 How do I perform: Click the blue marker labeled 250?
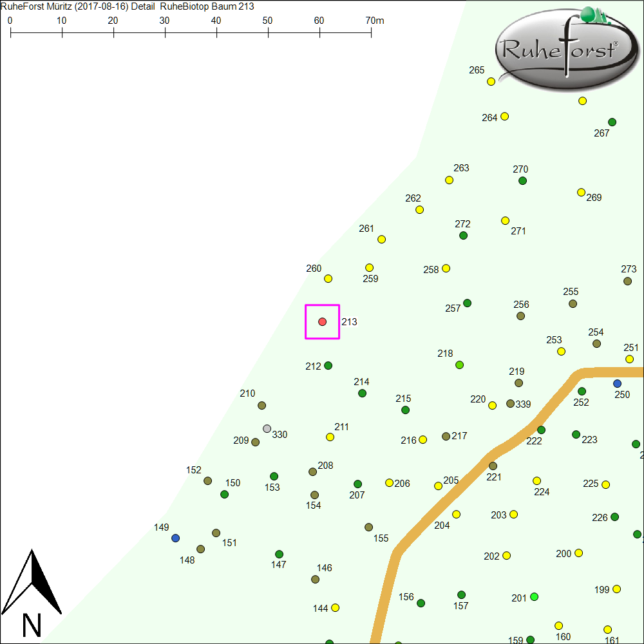tap(618, 384)
